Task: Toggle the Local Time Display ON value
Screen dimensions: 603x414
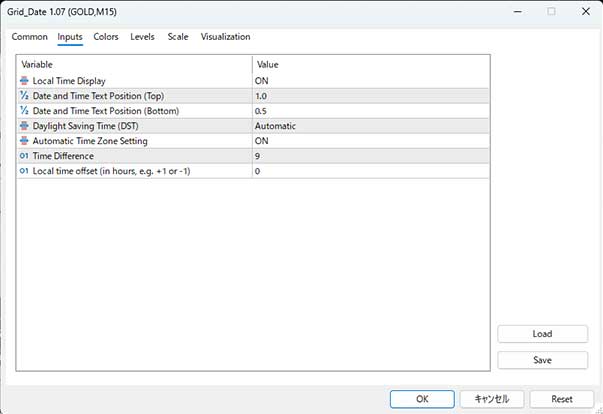Action: (x=371, y=81)
